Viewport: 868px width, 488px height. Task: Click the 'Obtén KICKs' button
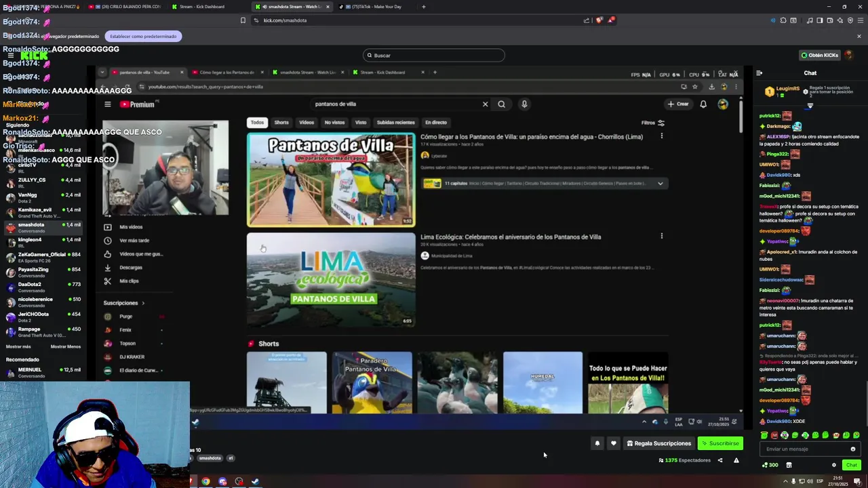(820, 55)
